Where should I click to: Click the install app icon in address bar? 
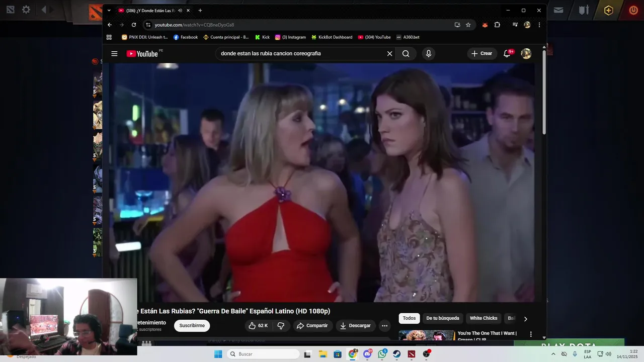tap(457, 25)
